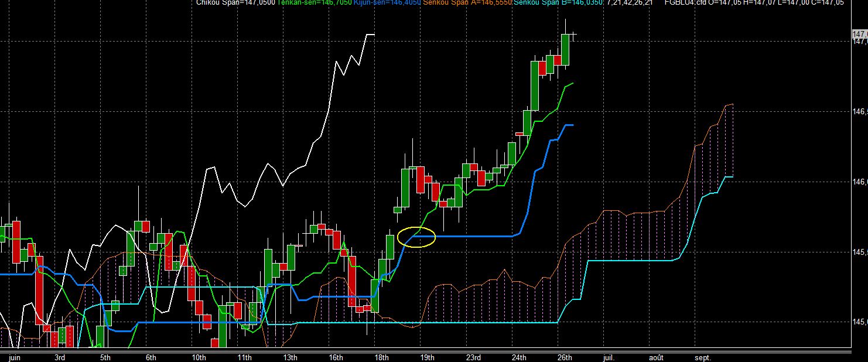Click the Ichimoku parameters 7,21,42,26,21
This screenshot has width=868, height=362.
point(630,3)
